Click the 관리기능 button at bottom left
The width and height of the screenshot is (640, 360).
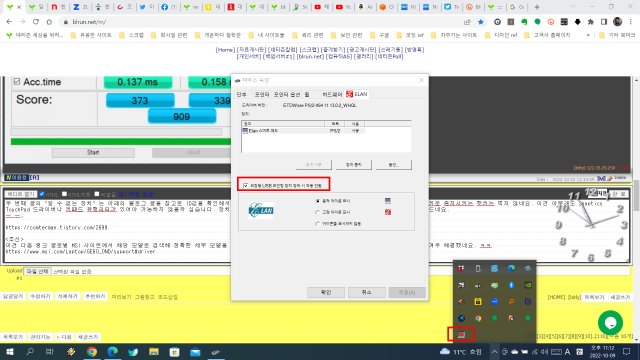tap(40, 337)
